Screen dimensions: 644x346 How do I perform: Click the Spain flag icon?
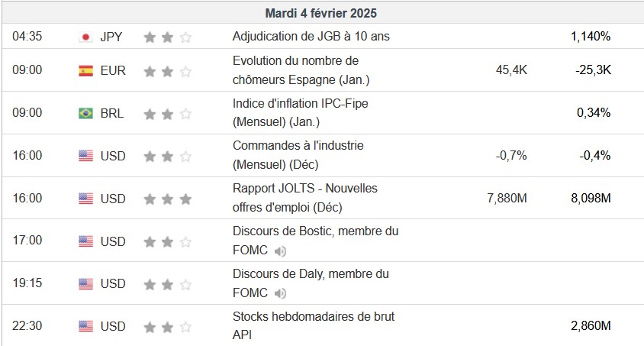(x=85, y=70)
